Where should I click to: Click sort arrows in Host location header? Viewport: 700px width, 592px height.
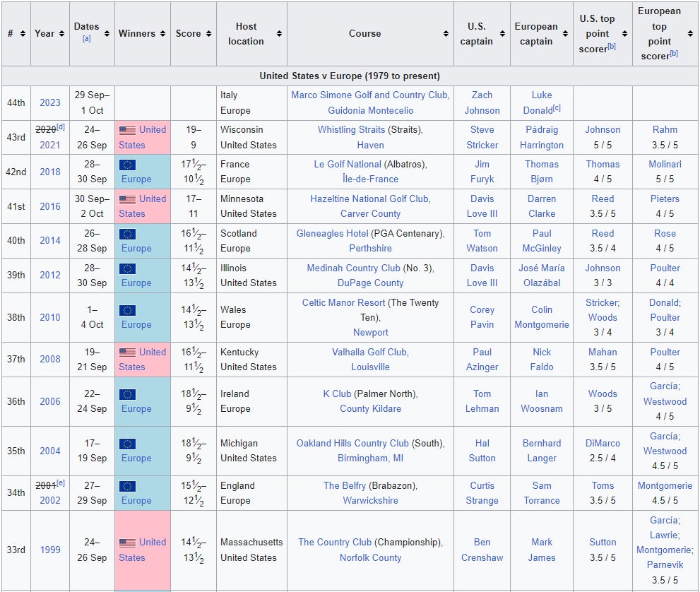coord(279,34)
